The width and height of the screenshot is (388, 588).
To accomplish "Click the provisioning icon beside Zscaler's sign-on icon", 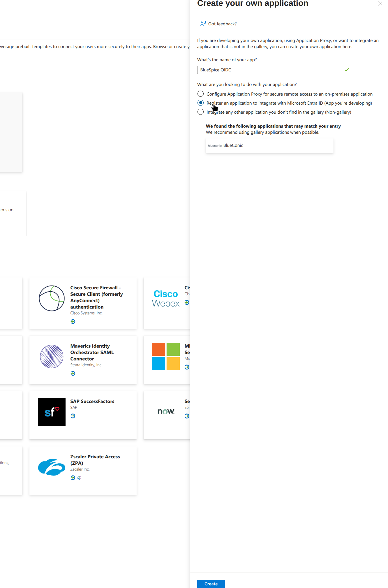I will [x=79, y=478].
